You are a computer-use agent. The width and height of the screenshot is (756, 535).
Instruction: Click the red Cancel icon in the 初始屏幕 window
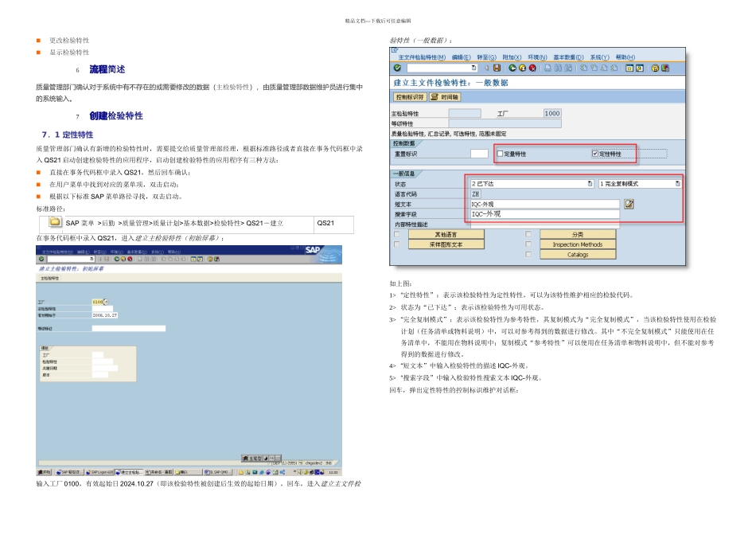(x=130, y=259)
